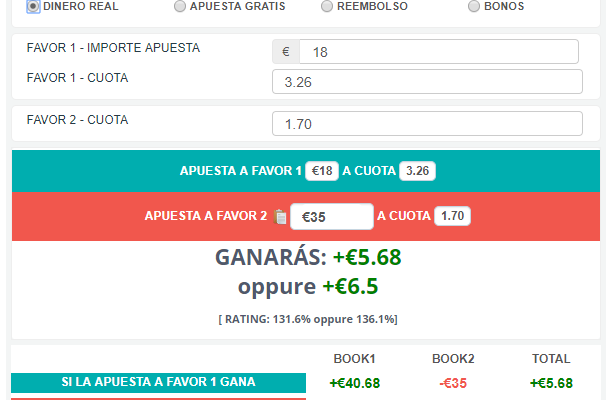The width and height of the screenshot is (610, 400).
Task: Select the DINERO REAL radio button
Action: pyautogui.click(x=33, y=6)
